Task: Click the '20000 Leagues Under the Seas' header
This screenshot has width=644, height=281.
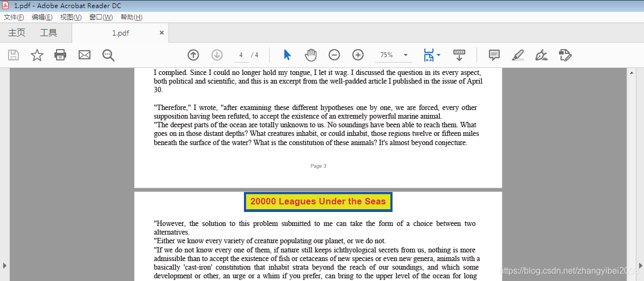Action: pos(318,202)
